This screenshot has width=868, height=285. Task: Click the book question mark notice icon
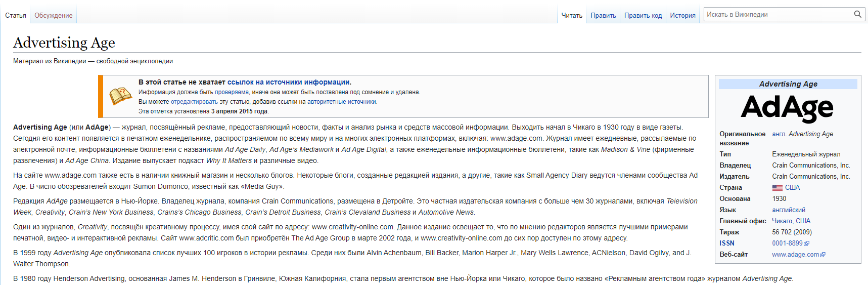[120, 96]
